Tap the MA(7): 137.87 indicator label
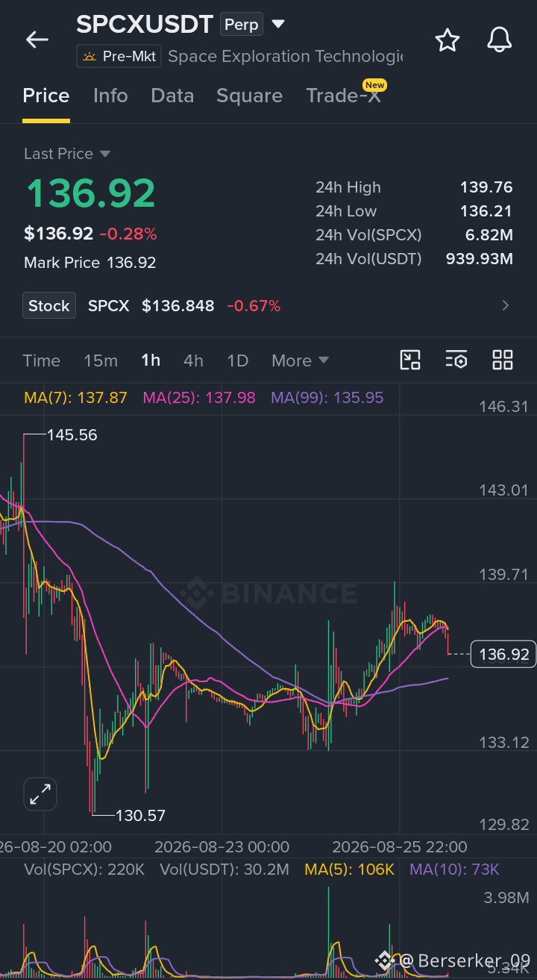 tap(75, 398)
